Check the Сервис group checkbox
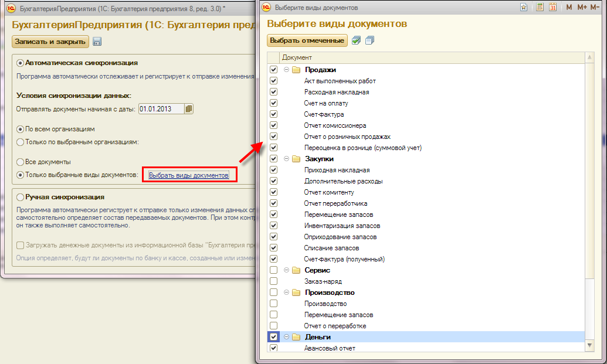Screen dimensions: 607x364 pos(273,270)
